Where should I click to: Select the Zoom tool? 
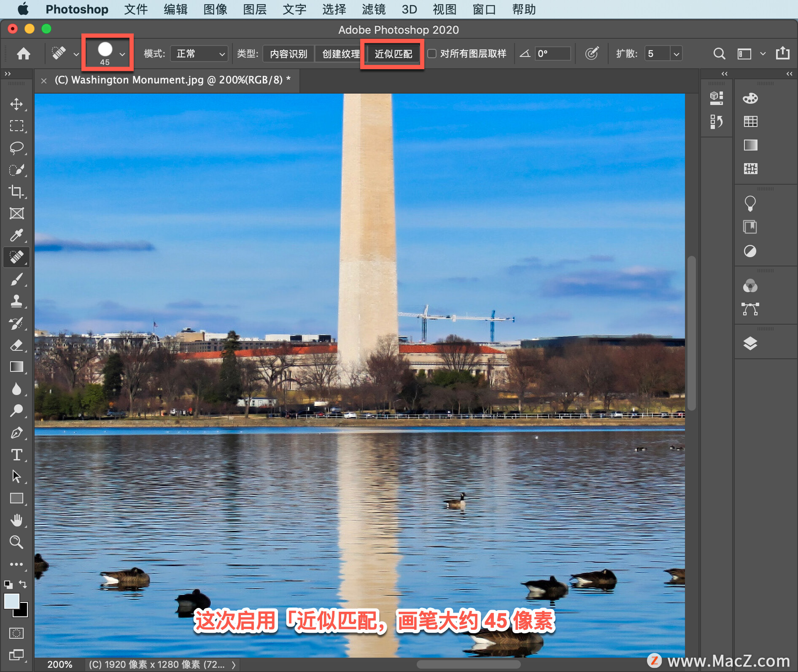click(x=16, y=542)
